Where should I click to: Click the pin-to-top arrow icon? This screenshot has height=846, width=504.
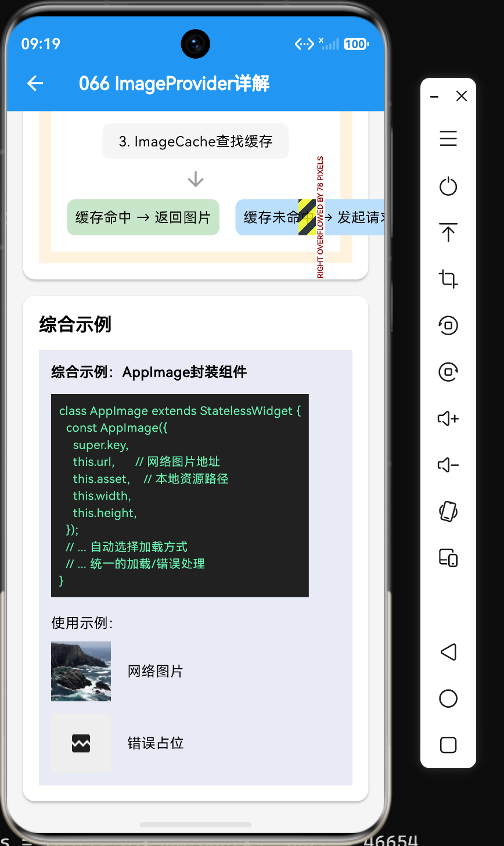pyautogui.click(x=448, y=232)
